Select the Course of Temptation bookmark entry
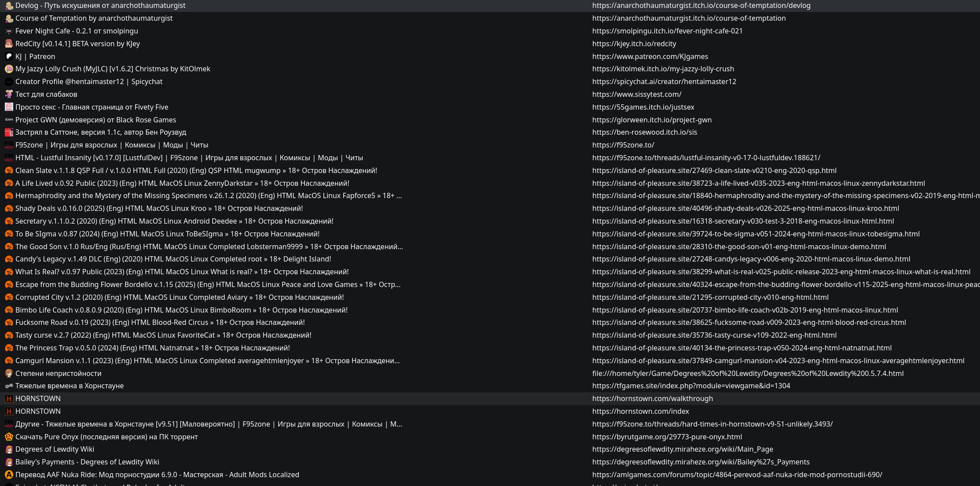The image size is (980, 486). [x=94, y=18]
